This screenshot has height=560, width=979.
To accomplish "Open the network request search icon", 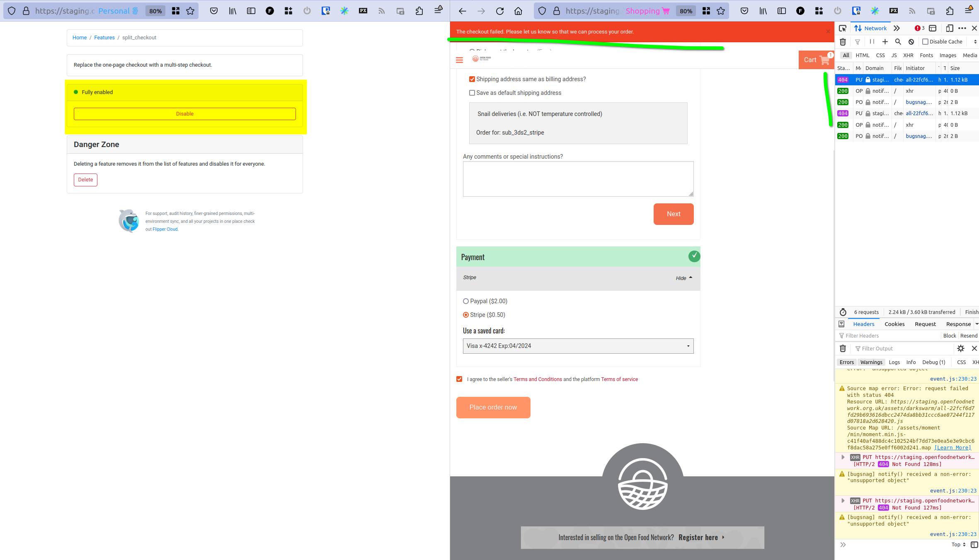I will tap(898, 41).
